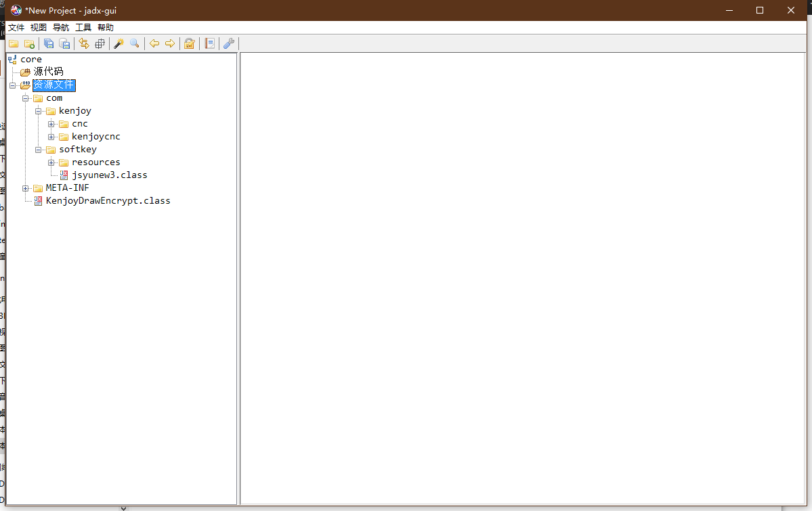The image size is (812, 511).
Task: Maximize the jadx-gui window
Action: coord(760,10)
